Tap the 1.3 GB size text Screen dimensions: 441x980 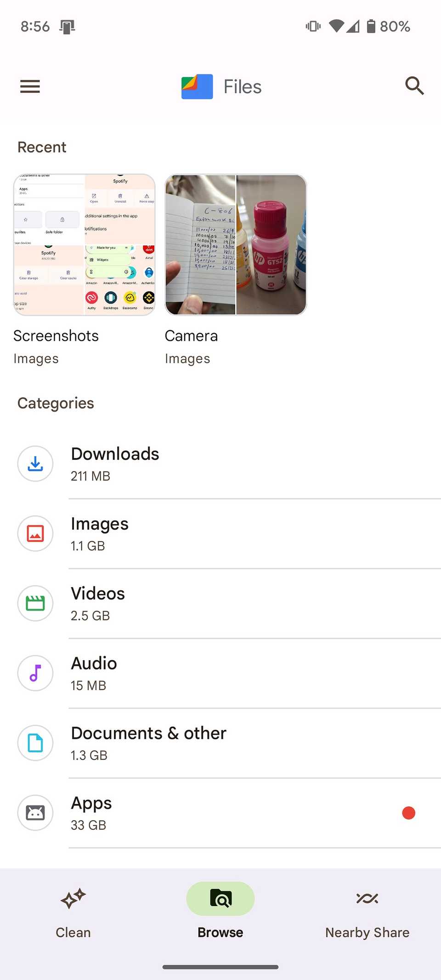[x=89, y=755]
